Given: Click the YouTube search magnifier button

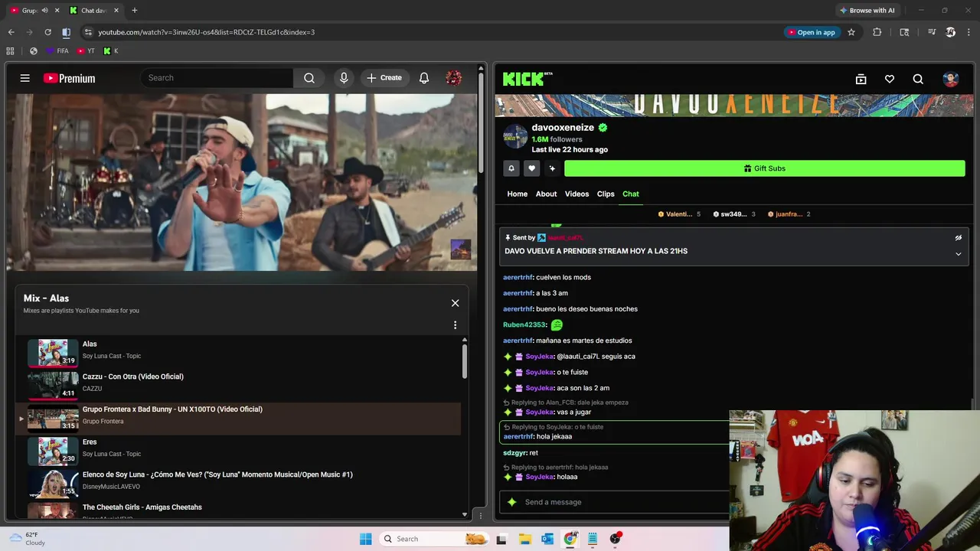Looking at the screenshot, I should click(309, 78).
